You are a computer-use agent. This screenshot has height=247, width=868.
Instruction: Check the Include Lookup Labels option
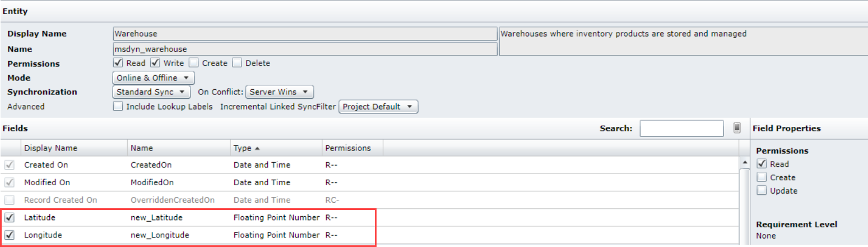[118, 106]
